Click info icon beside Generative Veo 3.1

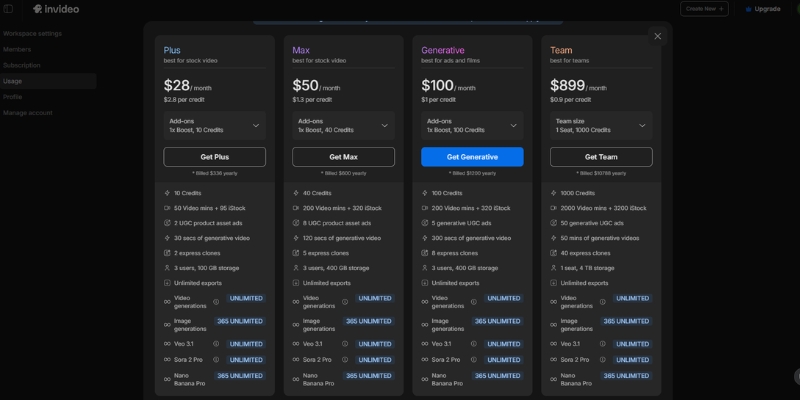click(x=473, y=344)
